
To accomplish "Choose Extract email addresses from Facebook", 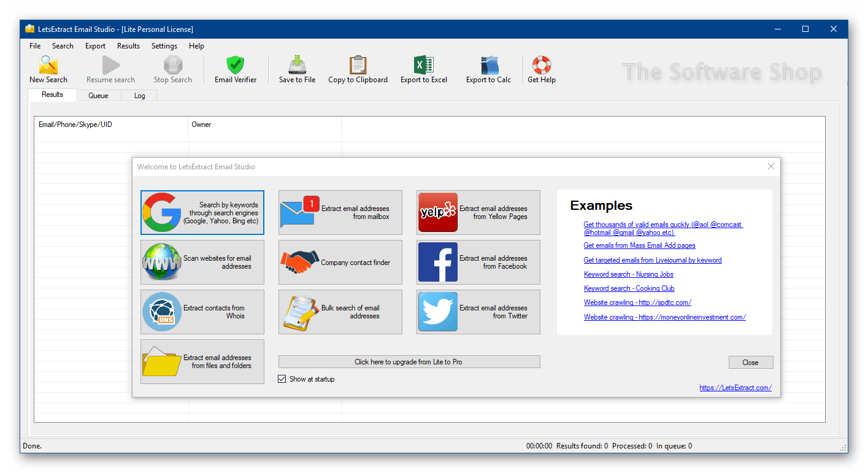I will point(478,262).
